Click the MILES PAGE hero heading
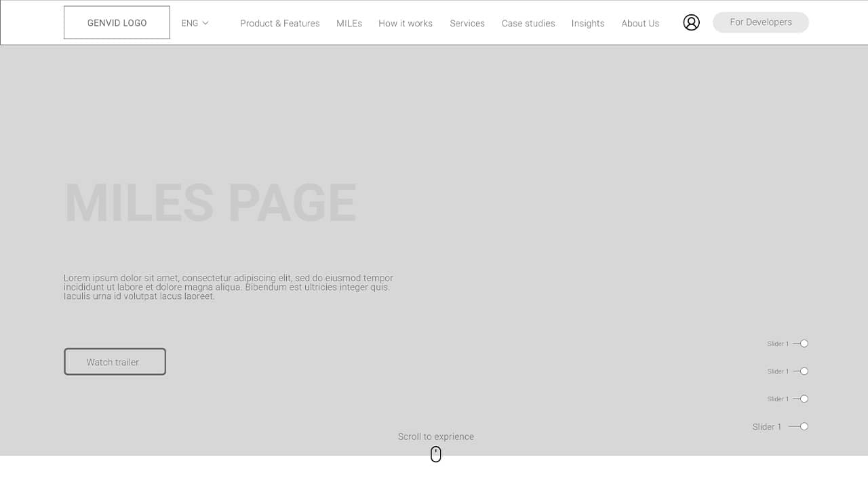The width and height of the screenshot is (868, 488). tap(210, 202)
